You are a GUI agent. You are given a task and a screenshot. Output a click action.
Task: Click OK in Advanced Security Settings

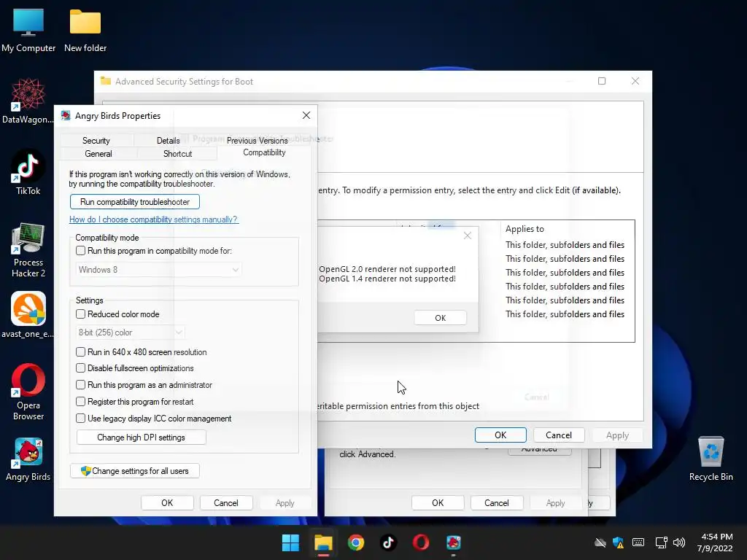pyautogui.click(x=500, y=435)
